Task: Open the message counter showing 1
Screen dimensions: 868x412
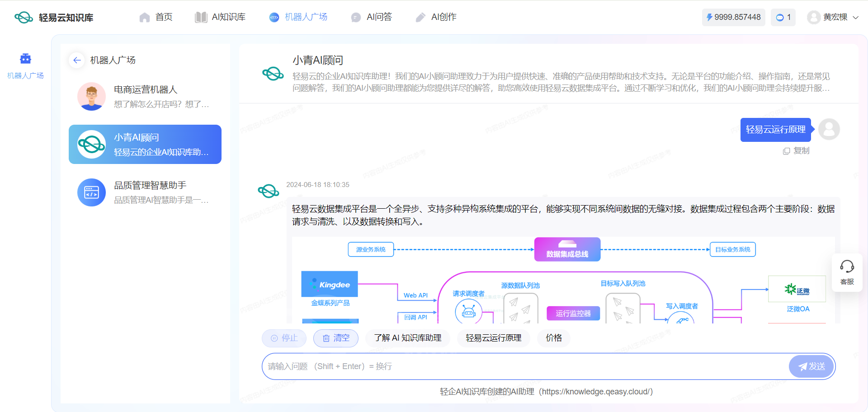Action: click(783, 17)
